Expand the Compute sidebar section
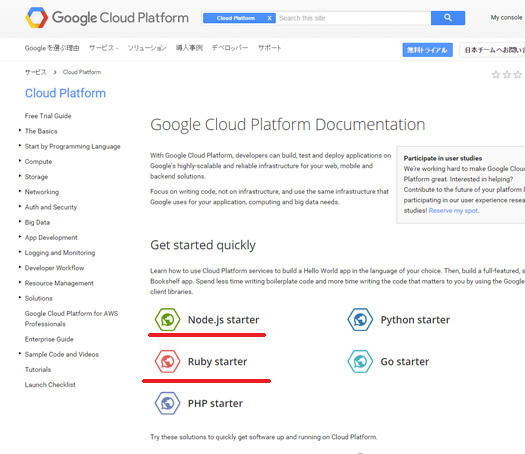 click(x=38, y=161)
